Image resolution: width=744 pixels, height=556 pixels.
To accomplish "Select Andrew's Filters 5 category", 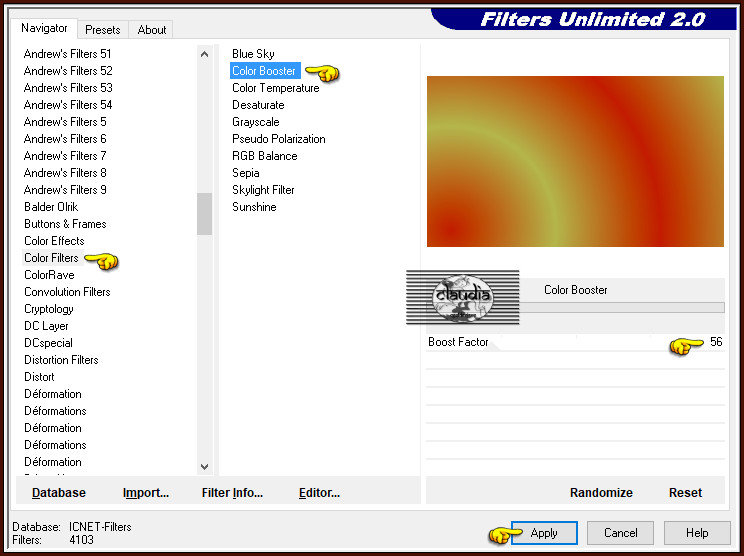I will [65, 122].
